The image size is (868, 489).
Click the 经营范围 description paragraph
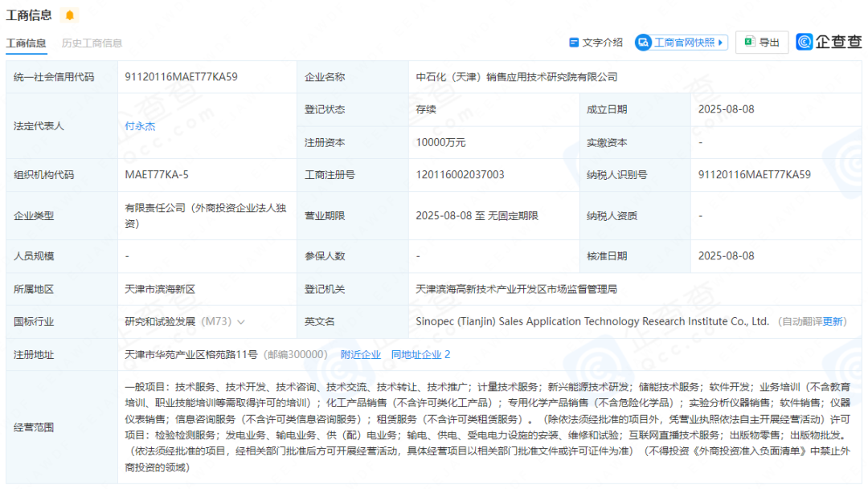coord(487,427)
